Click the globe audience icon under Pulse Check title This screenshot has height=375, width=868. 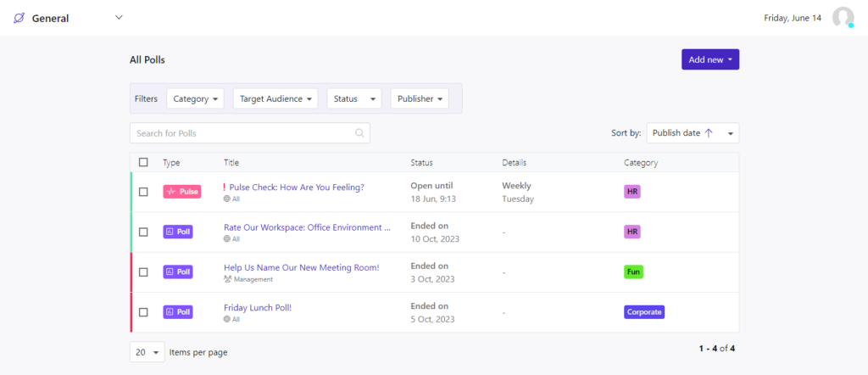(x=227, y=199)
